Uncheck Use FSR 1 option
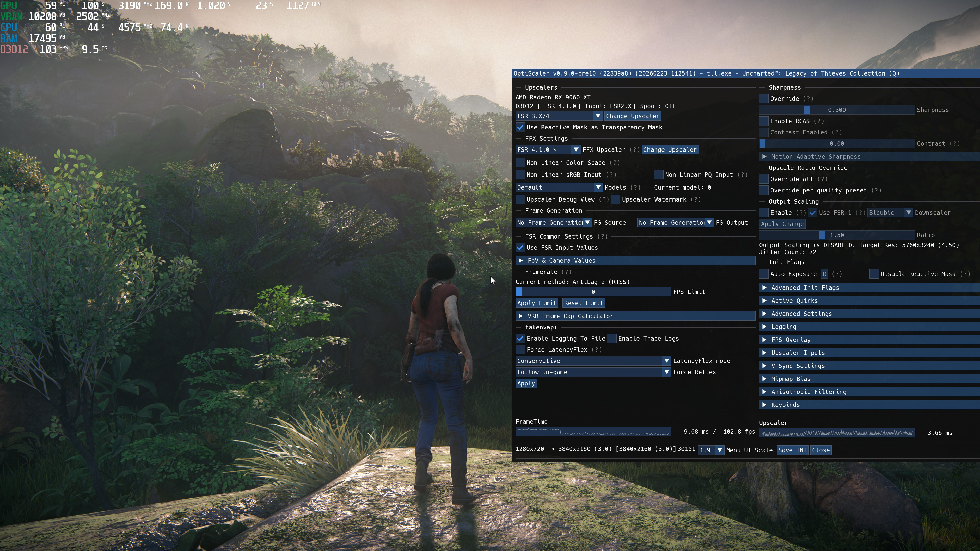 [x=813, y=213]
